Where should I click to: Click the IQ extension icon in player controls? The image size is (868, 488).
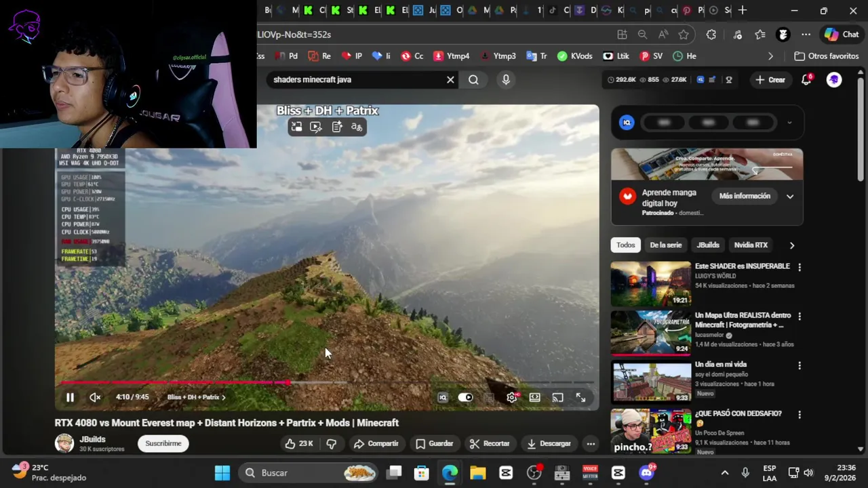[442, 398]
